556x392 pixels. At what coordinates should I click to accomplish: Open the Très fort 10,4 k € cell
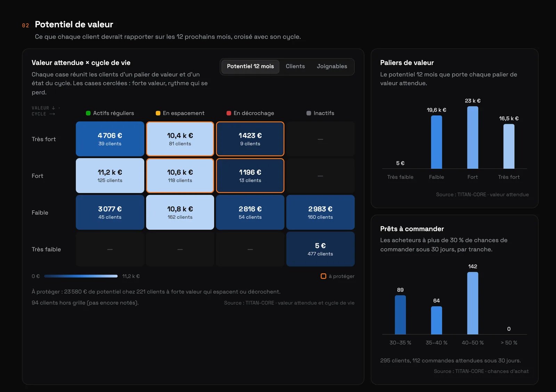click(180, 139)
